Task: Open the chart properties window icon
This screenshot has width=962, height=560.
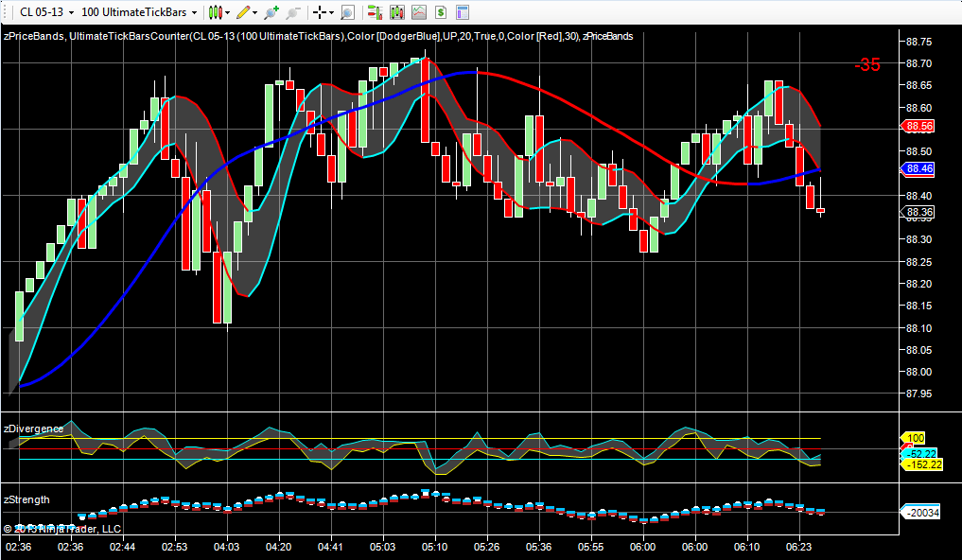Action: (463, 12)
